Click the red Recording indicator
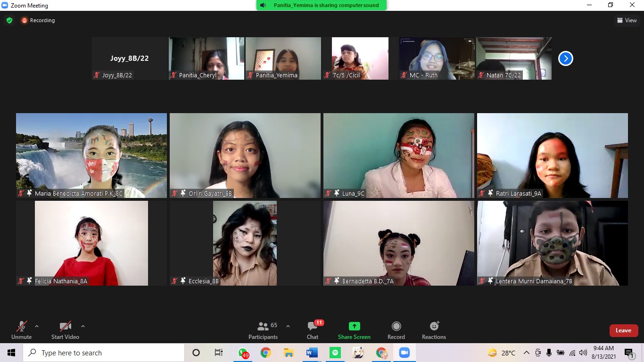 coord(38,20)
